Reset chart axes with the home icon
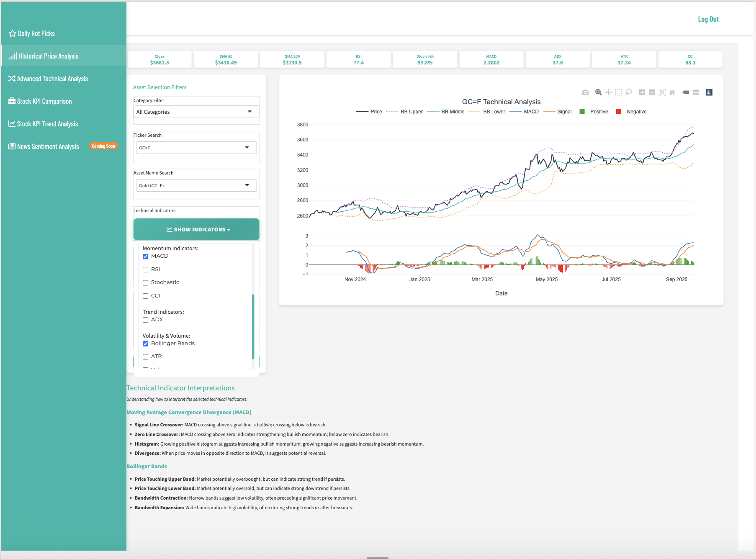This screenshot has width=756, height=559. (x=672, y=92)
